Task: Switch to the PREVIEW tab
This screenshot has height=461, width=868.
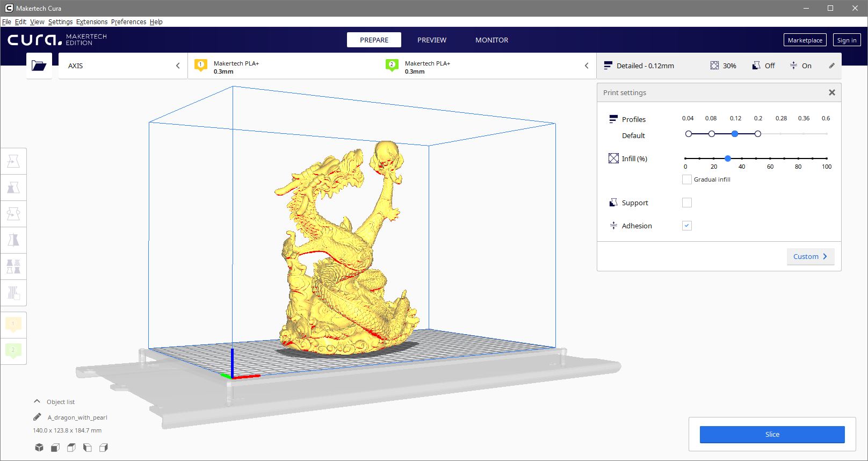Action: tap(431, 40)
